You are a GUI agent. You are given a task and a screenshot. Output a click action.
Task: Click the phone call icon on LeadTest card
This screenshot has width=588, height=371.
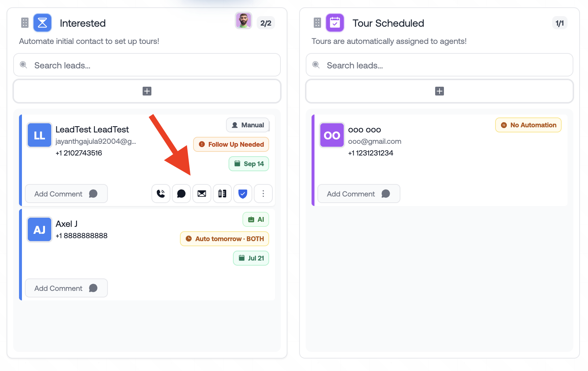pyautogui.click(x=161, y=194)
